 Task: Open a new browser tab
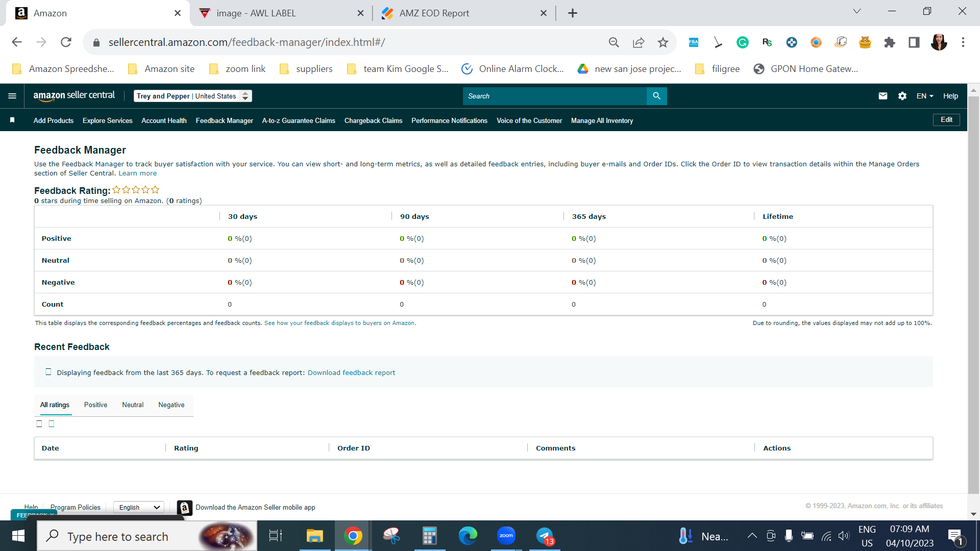click(572, 13)
